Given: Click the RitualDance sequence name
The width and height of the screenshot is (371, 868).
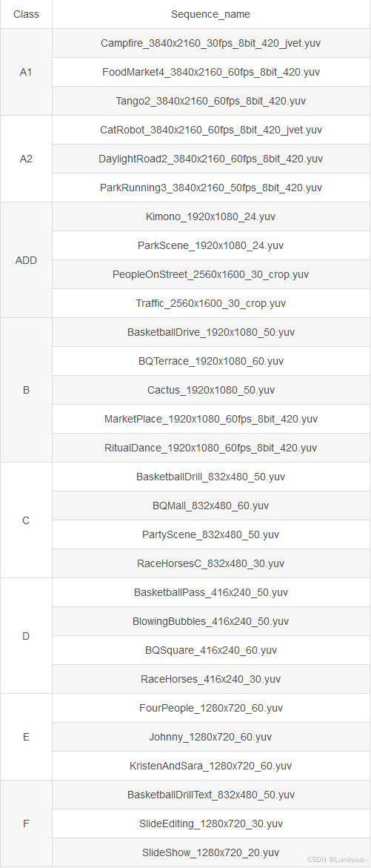Looking at the screenshot, I should coord(210,448).
